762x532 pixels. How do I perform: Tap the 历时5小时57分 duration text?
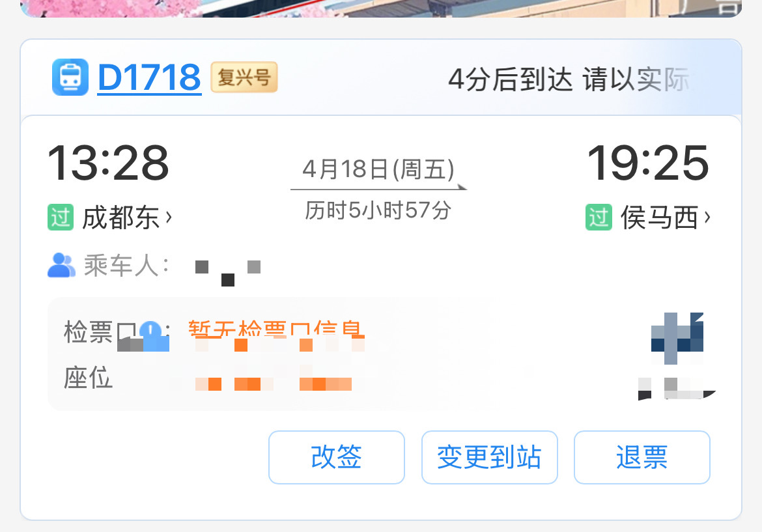[378, 210]
